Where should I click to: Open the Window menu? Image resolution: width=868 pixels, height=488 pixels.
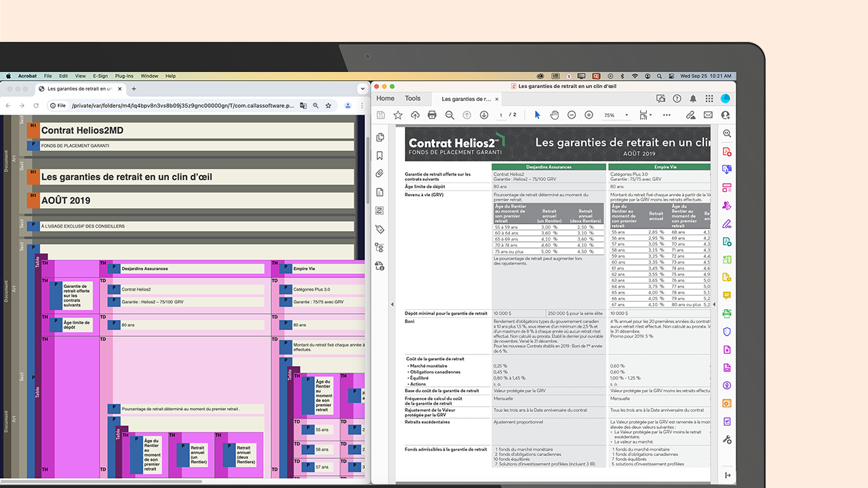point(150,76)
